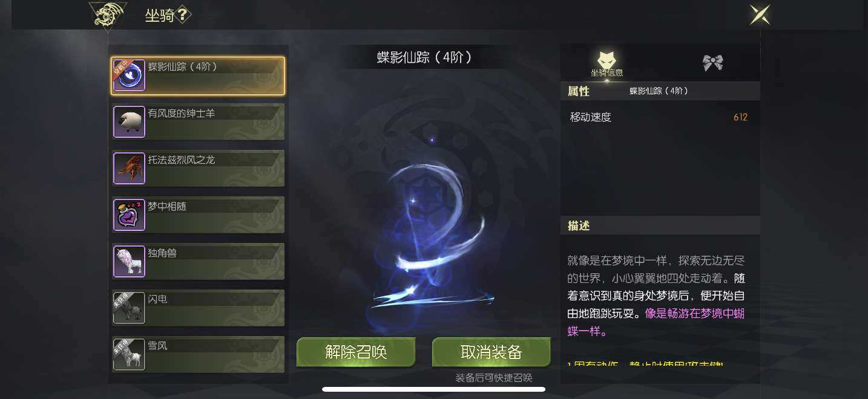Screen dimensions: 868x399
Task: Select the 蝶影仙踪 mount icon
Action: pos(129,76)
